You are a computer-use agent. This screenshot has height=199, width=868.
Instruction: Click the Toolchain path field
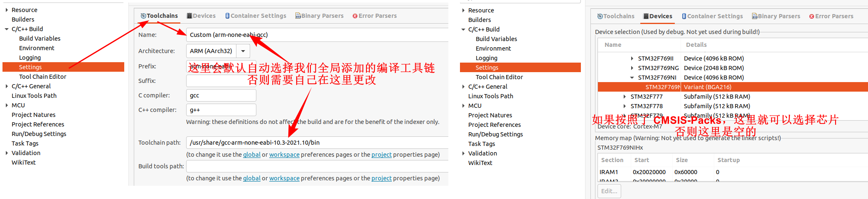point(317,143)
